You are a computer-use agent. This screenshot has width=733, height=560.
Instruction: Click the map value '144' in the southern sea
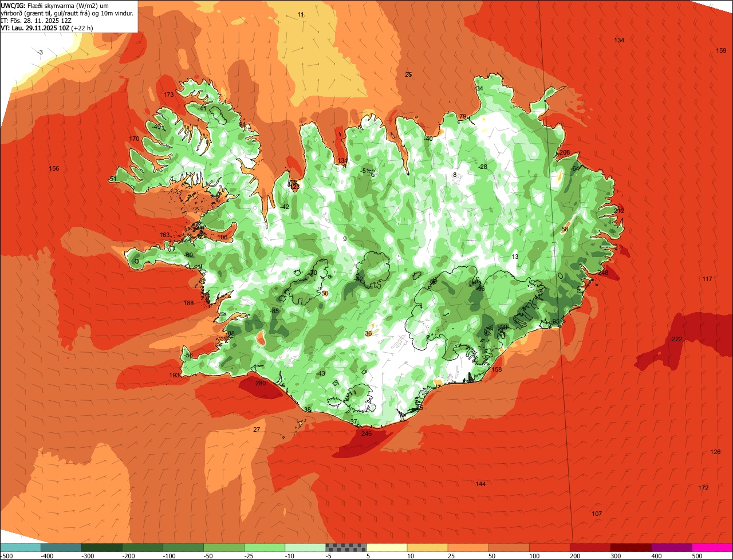click(480, 484)
